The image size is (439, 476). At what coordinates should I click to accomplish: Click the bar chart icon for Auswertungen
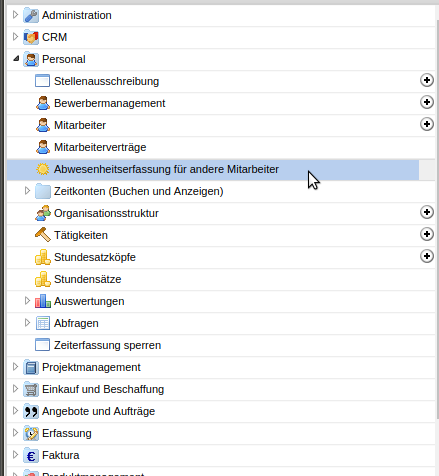[43, 301]
